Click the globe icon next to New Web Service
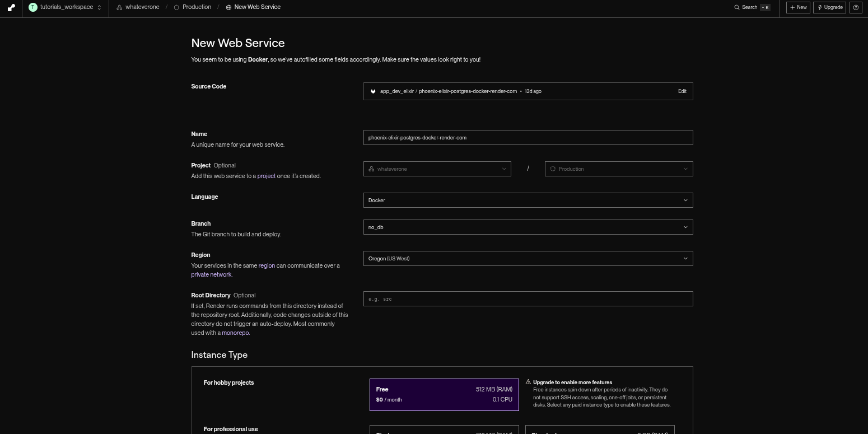868x434 pixels. coord(228,7)
